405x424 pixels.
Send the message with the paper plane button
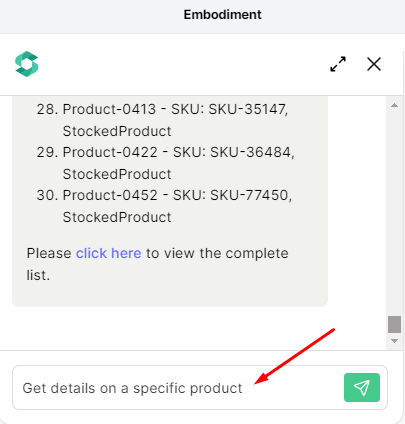[362, 387]
